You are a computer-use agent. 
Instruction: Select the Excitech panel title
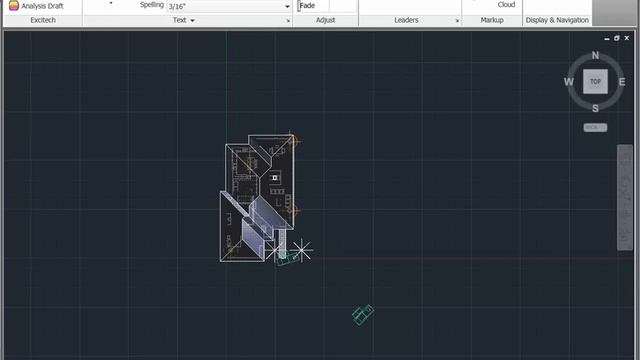click(x=43, y=20)
